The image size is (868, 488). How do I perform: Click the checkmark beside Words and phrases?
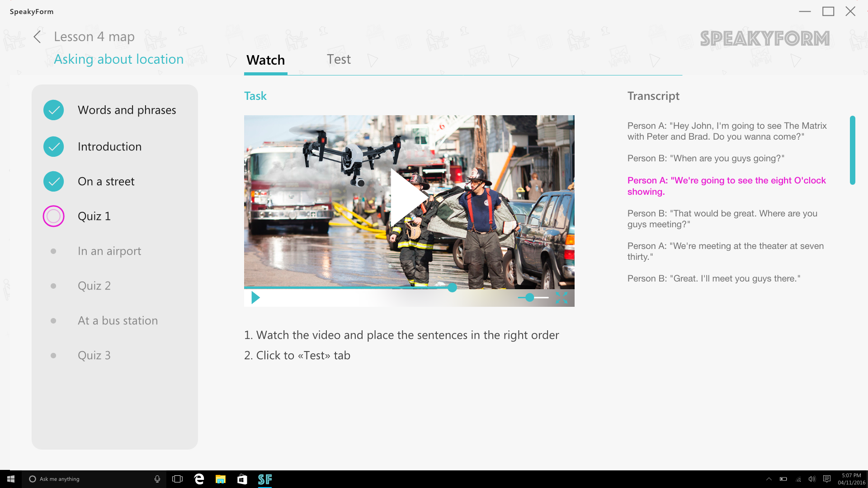point(53,110)
